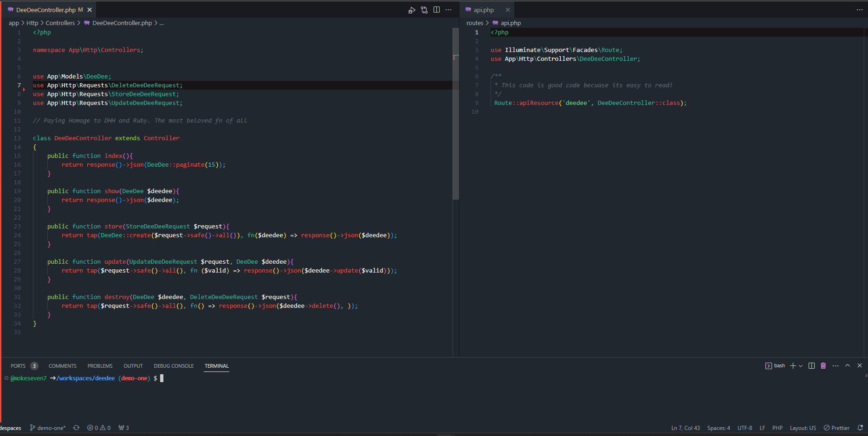
Task: Split the terminal pane
Action: [x=811, y=366]
